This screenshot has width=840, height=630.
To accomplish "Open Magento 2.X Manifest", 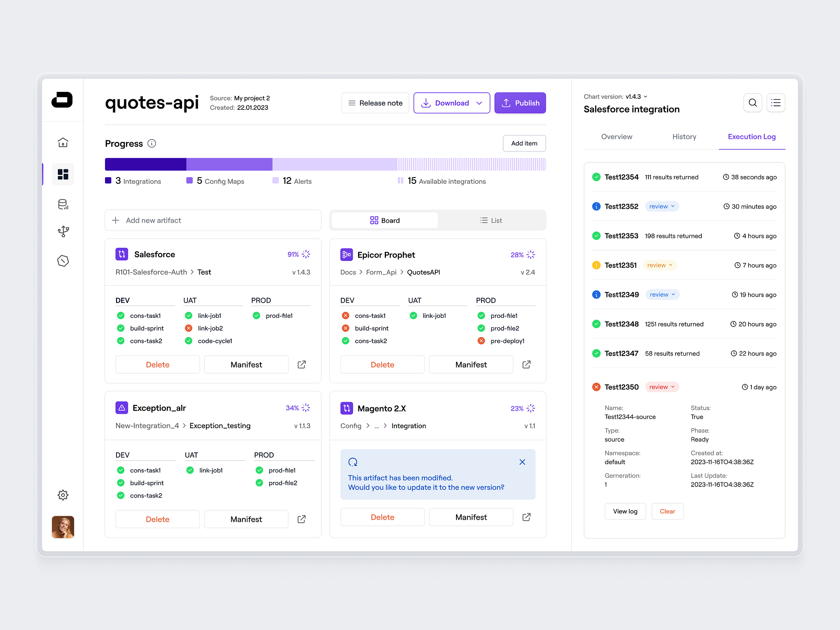I will coord(471,517).
